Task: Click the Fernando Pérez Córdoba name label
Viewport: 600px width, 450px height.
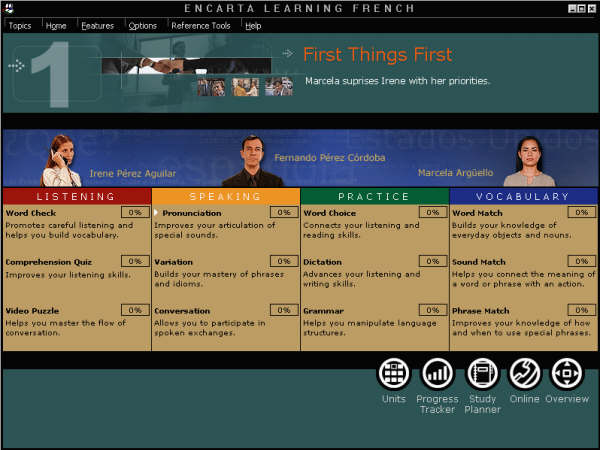Action: click(x=330, y=158)
